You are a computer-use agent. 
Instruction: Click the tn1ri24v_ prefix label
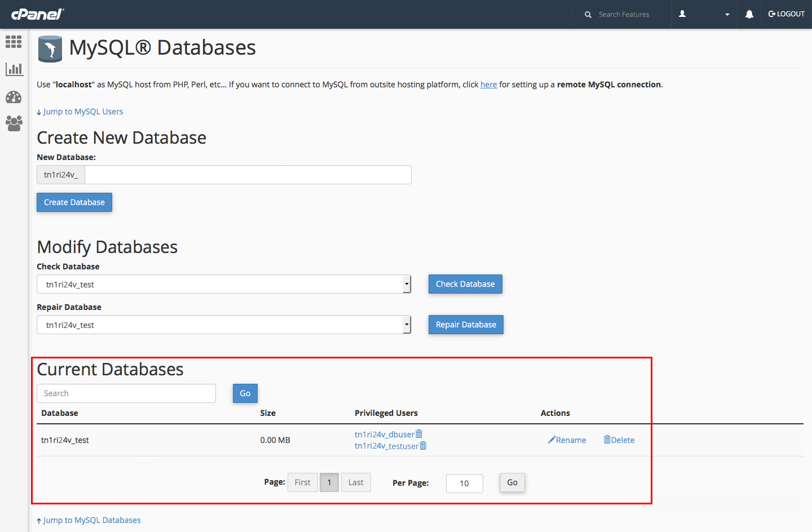(61, 175)
